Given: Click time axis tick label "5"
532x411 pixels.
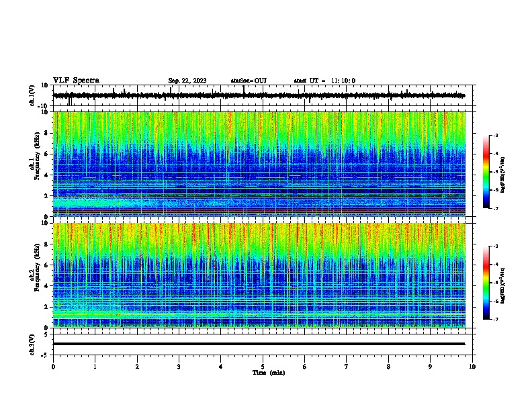Looking at the screenshot, I should [x=263, y=367].
